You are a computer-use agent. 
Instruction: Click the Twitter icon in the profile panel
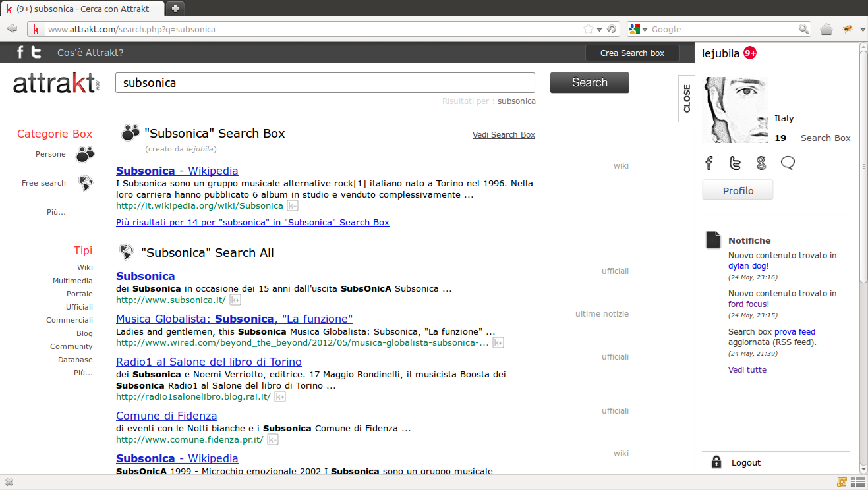pos(735,163)
